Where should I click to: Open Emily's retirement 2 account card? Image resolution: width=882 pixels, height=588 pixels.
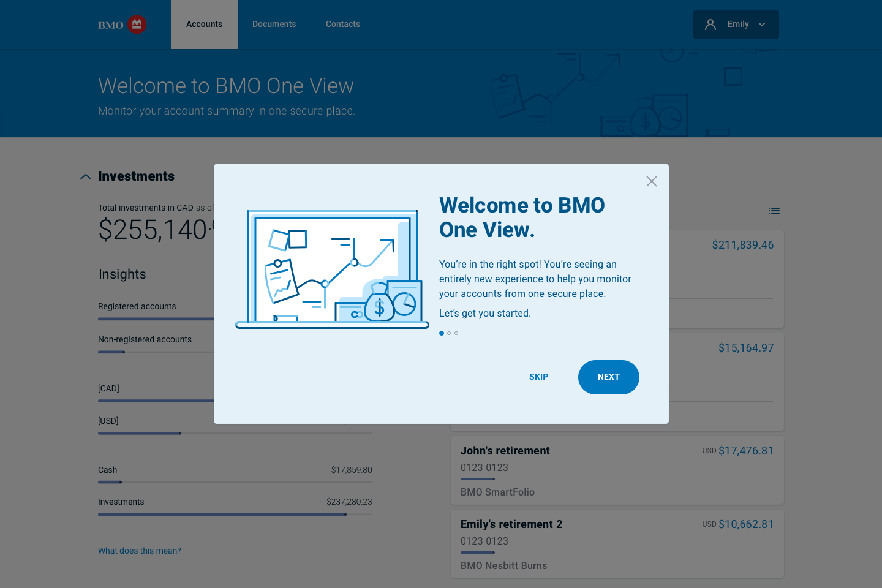click(x=617, y=544)
